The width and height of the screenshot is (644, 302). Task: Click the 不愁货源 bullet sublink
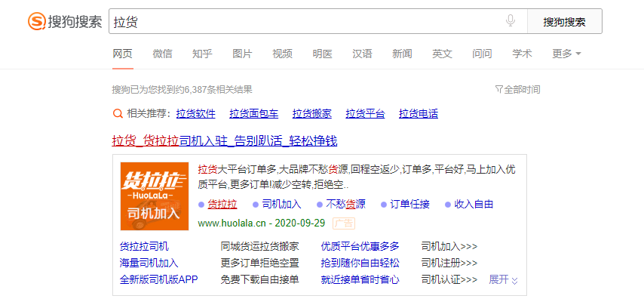point(346,204)
